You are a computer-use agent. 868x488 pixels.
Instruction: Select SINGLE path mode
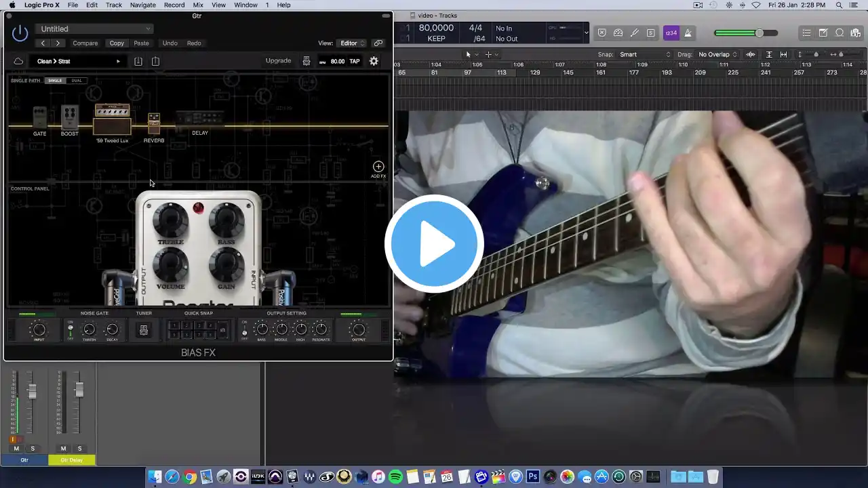(x=55, y=81)
